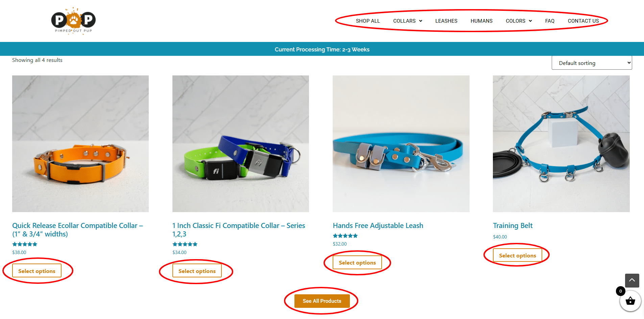Open the Leashes menu item
The image size is (644, 319).
pyautogui.click(x=446, y=21)
